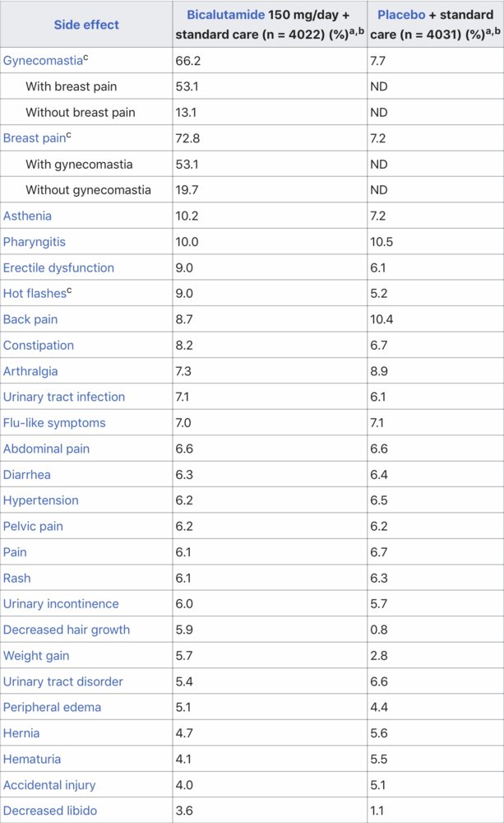Select the Hot flashes link
The image size is (504, 823).
(x=33, y=294)
